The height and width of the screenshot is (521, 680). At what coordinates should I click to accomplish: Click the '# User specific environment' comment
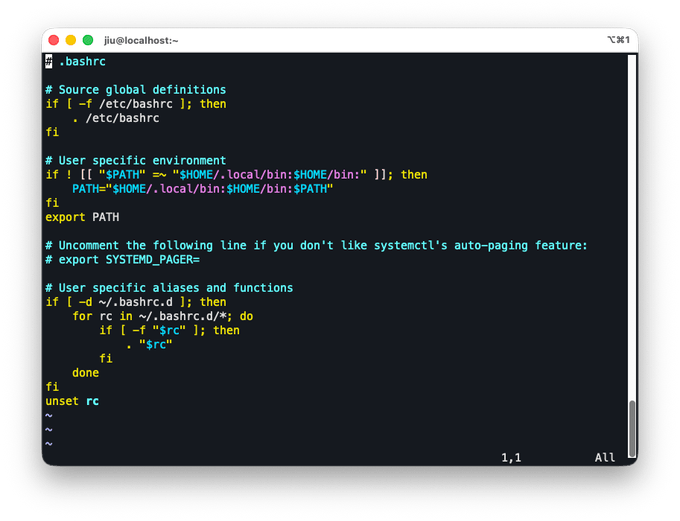pyautogui.click(x=136, y=161)
